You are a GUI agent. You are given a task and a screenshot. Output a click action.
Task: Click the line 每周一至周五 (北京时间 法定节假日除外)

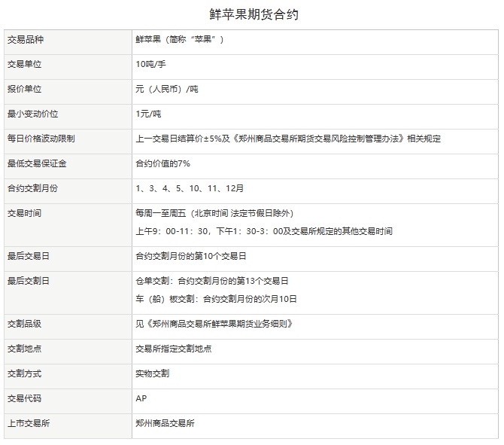coord(214,213)
